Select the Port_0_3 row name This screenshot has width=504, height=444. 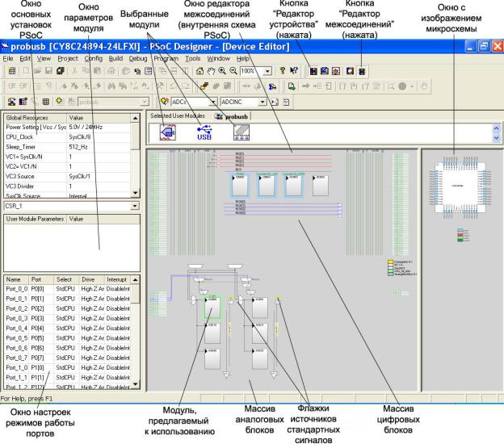click(17, 318)
